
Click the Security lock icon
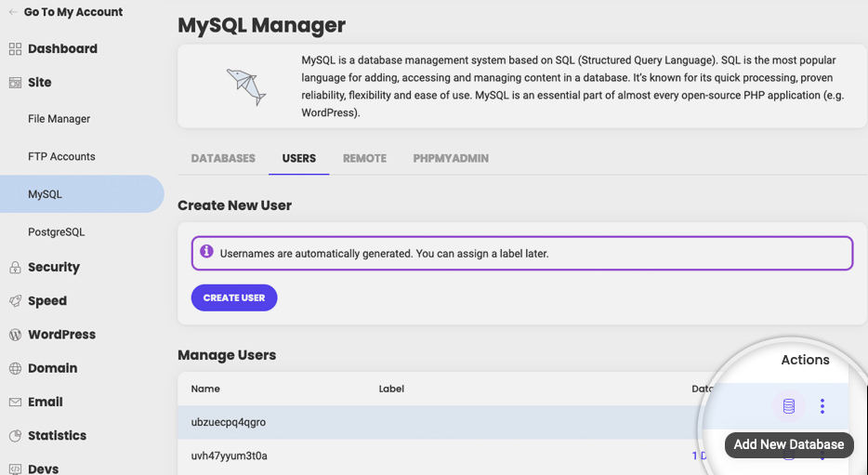(x=15, y=268)
